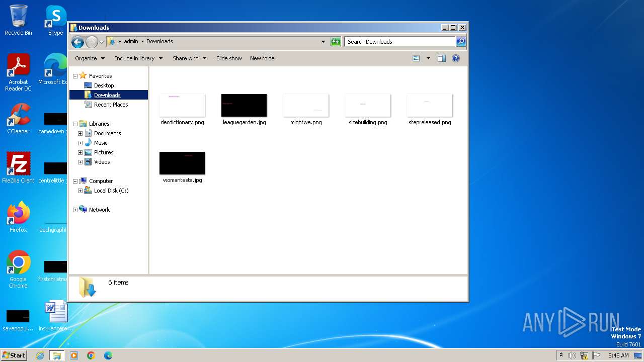Show hidden tray icons arrow
The height and width of the screenshot is (362, 644).
561,355
